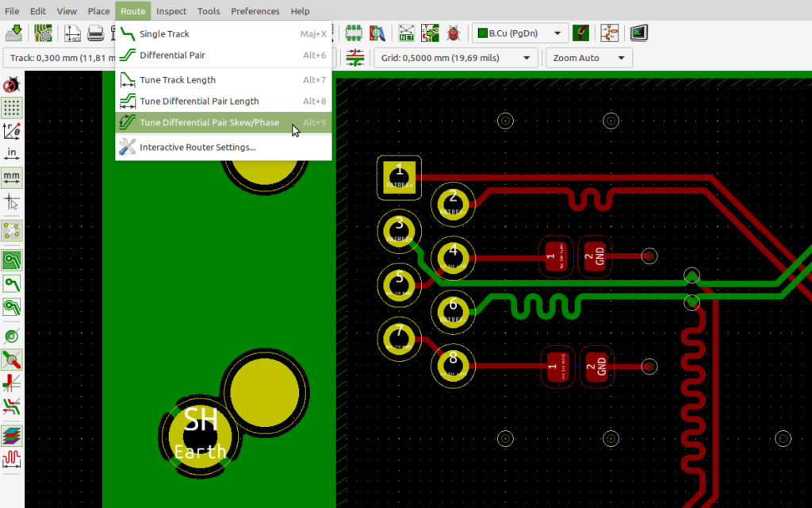
Task: Disable design rule checking toggle
Action: [11, 84]
